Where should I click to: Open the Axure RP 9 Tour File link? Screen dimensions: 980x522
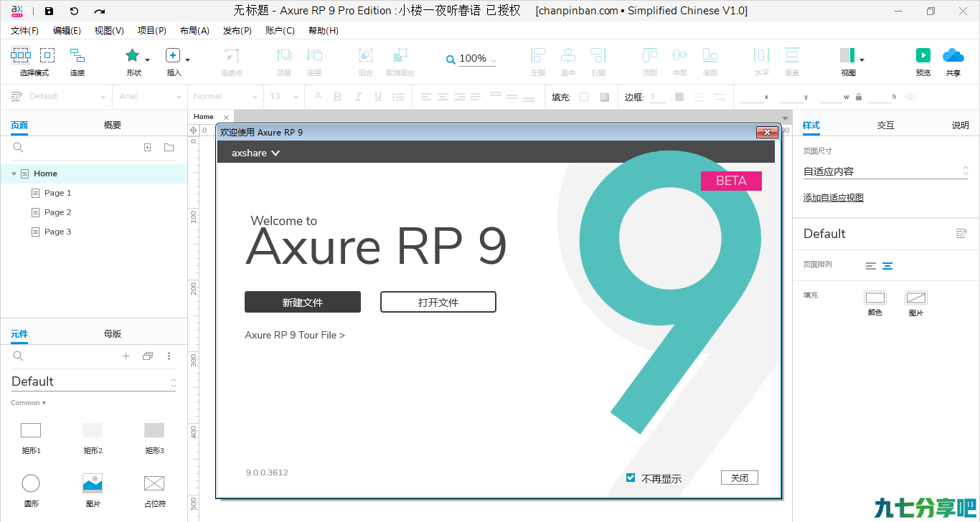pos(295,335)
